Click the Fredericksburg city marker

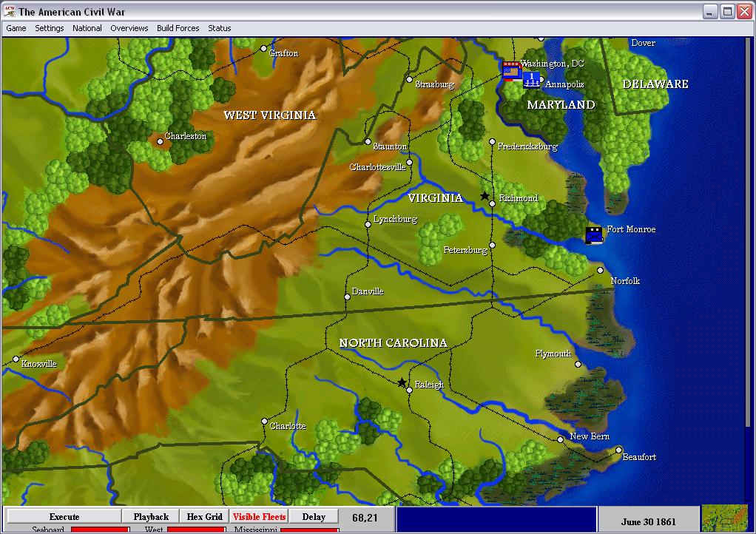click(492, 142)
